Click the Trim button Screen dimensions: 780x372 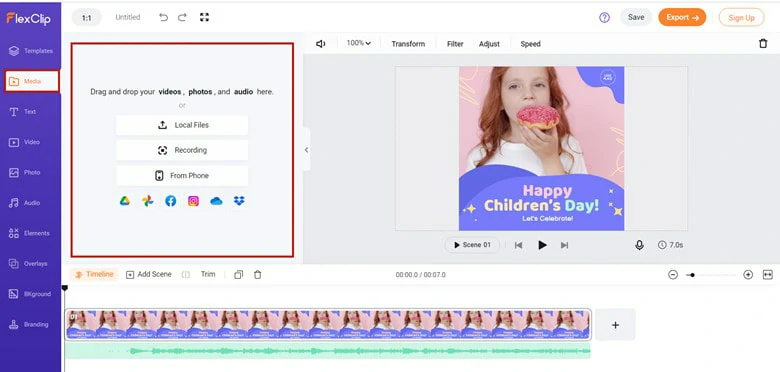[208, 274]
